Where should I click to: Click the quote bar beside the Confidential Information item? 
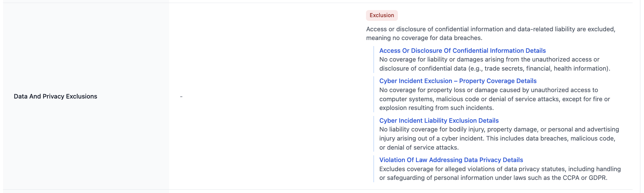click(374, 60)
